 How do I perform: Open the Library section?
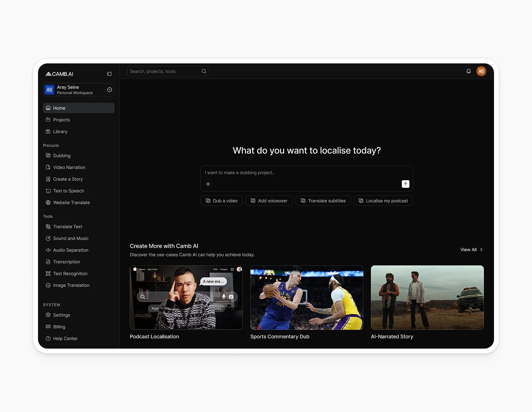click(60, 132)
